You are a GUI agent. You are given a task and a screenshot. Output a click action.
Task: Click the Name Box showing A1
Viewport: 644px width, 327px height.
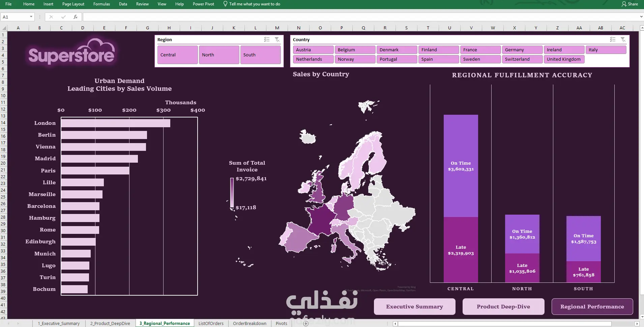pos(15,17)
